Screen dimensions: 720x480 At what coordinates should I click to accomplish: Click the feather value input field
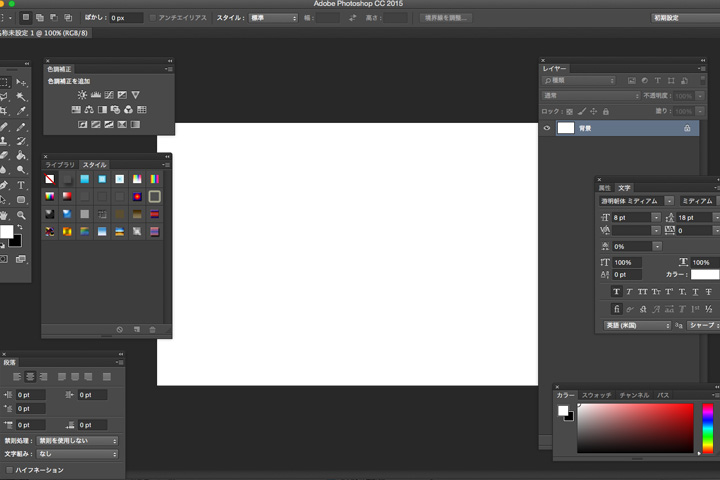coord(126,18)
